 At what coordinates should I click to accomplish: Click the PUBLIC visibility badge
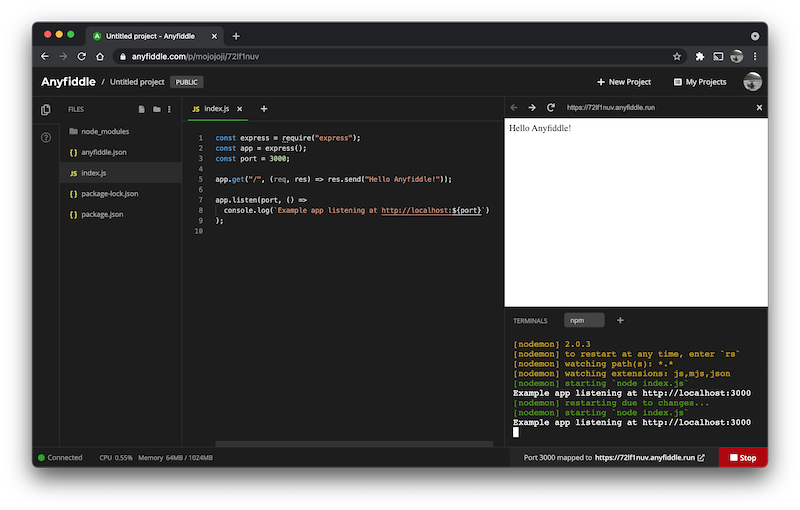click(187, 82)
